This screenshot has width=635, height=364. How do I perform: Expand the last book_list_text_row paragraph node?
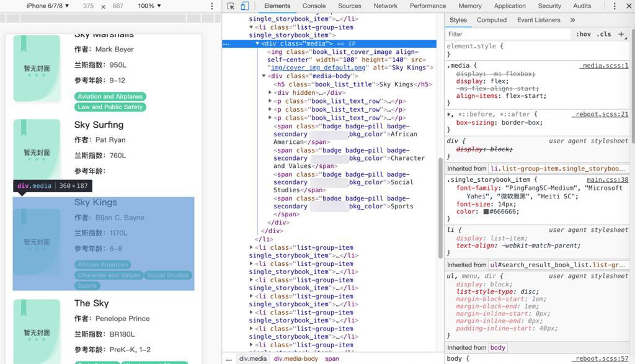tap(270, 118)
